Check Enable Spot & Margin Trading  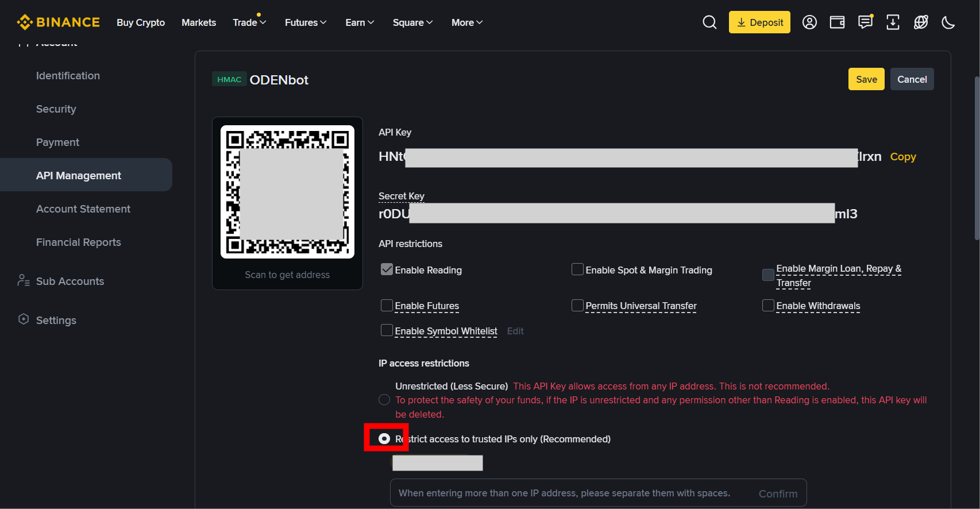(x=577, y=269)
